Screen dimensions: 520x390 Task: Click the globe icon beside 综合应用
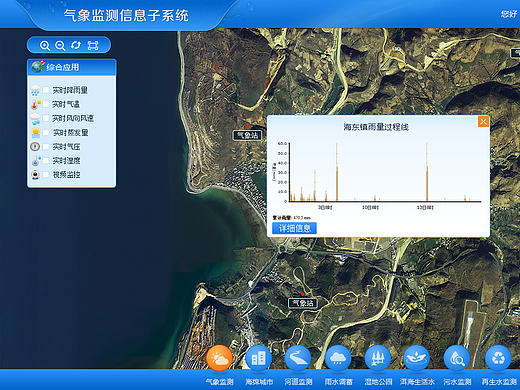pos(38,67)
